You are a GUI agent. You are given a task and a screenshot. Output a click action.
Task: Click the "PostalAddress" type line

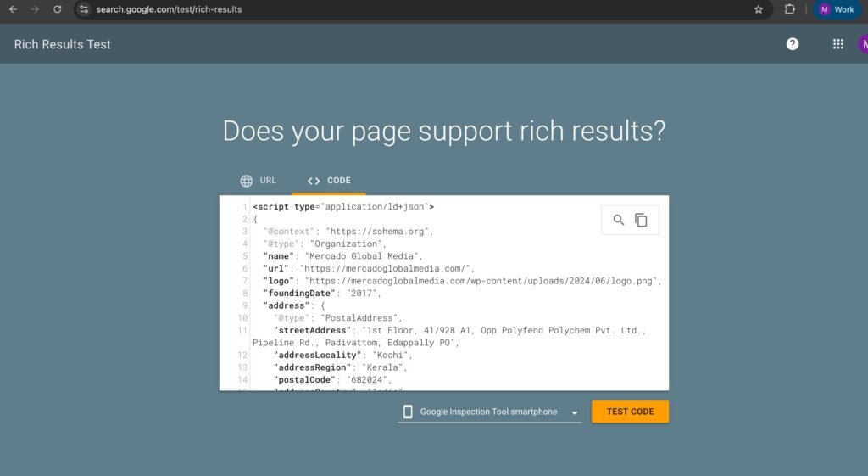337,318
